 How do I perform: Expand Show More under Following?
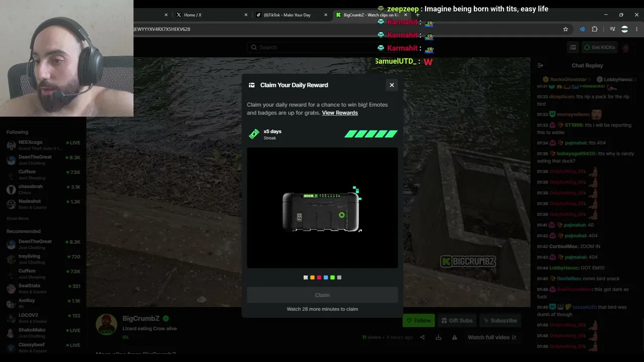(x=18, y=219)
